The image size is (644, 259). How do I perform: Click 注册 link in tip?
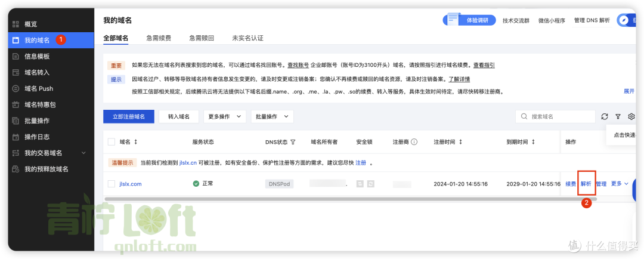[361, 163]
